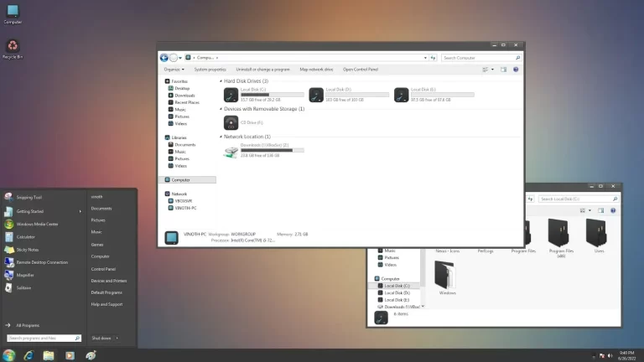Select Computer in the navigation pane
This screenshot has height=362, width=644.
click(x=187, y=180)
